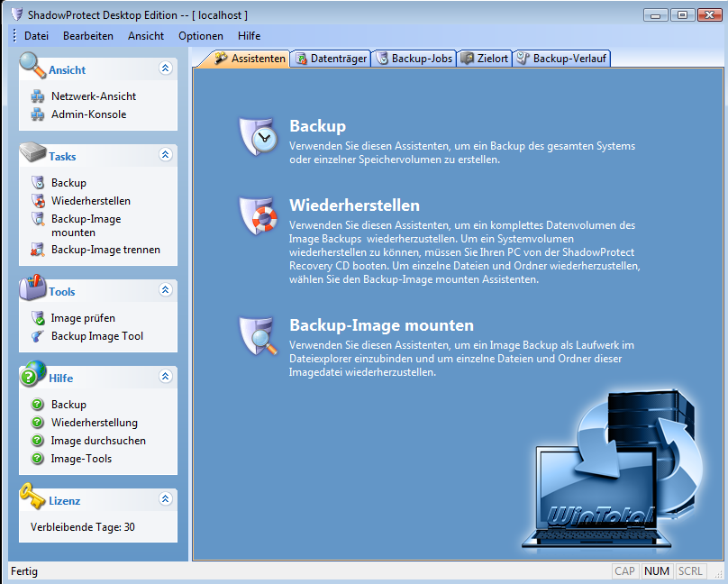Click the Image prüfen checkmark icon
The width and height of the screenshot is (728, 584).
(x=38, y=318)
